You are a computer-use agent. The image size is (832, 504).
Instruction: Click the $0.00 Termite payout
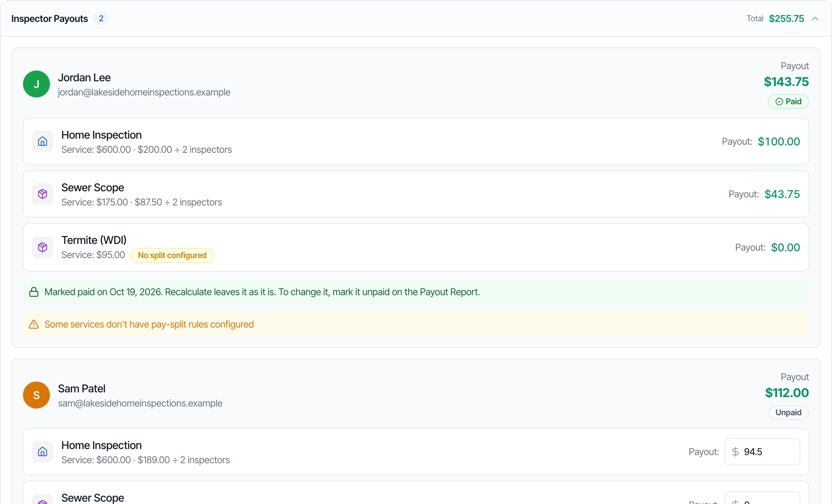point(786,247)
